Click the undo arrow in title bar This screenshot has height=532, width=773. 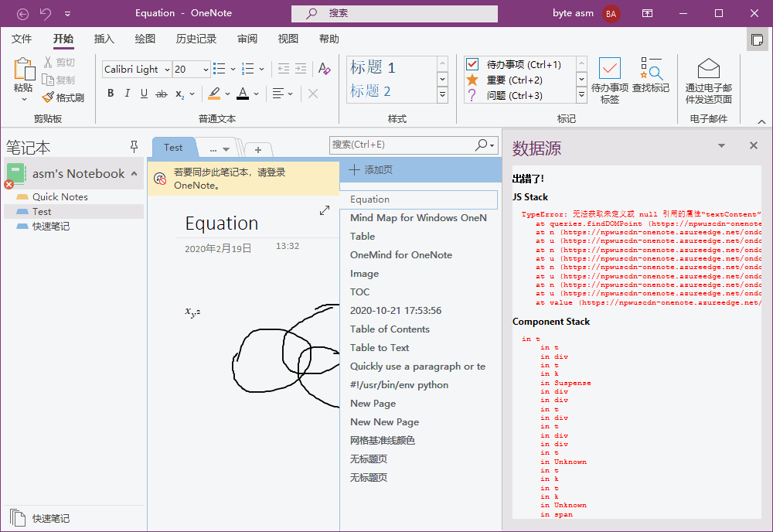tap(46, 14)
